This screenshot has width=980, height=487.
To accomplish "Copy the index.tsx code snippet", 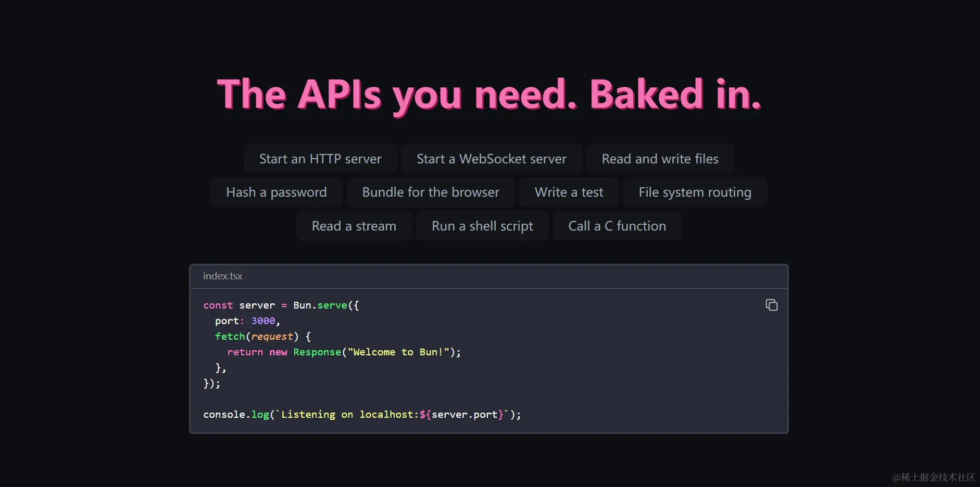I will (x=771, y=305).
